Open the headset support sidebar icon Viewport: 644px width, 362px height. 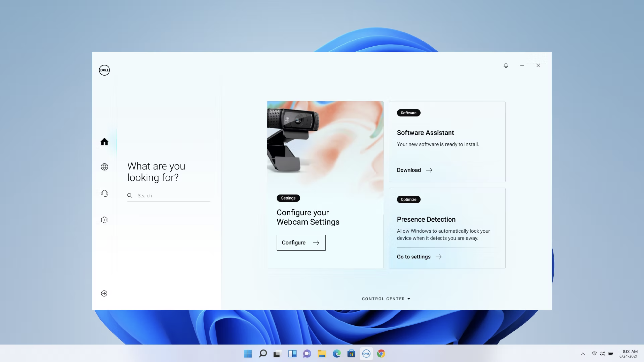(x=104, y=194)
